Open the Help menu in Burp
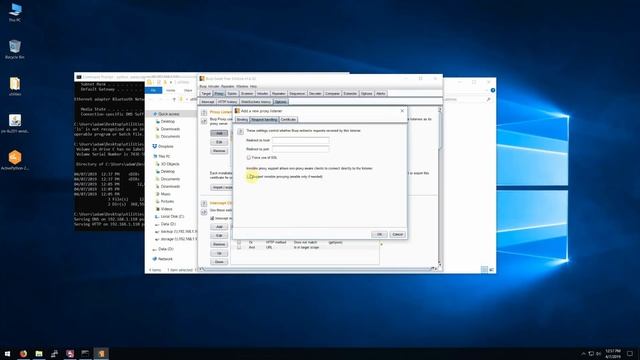Screen dimensions: 640x360 pos(253,87)
